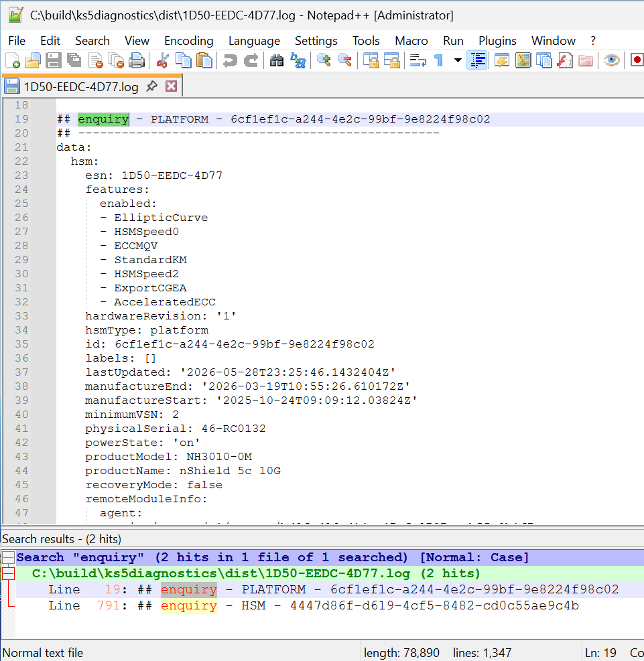Open the Replace dialog icon
This screenshot has width=644, height=661.
tap(298, 61)
